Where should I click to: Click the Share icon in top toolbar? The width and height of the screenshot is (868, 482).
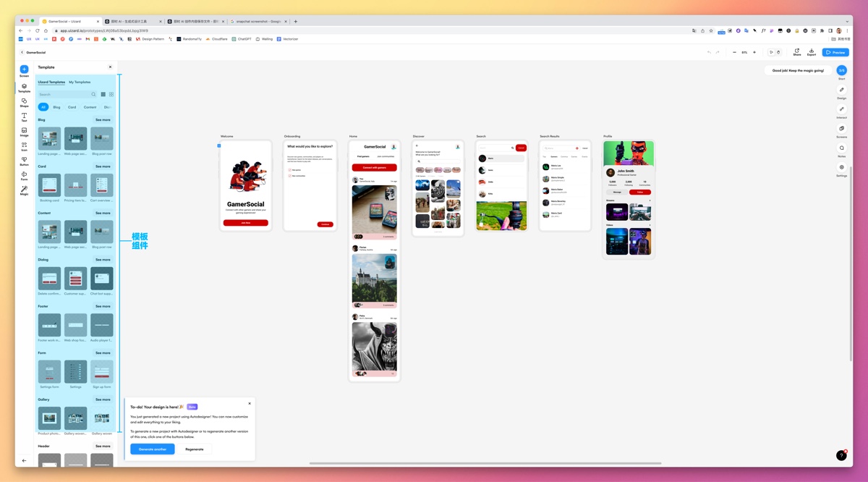[x=796, y=52]
